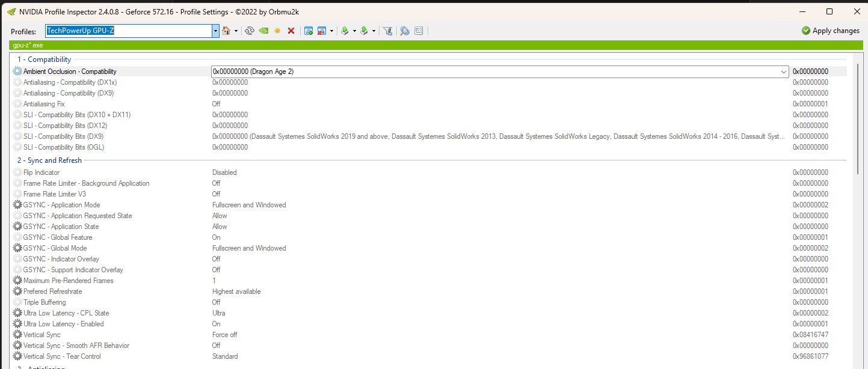Screen dimensions: 868x369
Task: Click the Apply changes button
Action: pyautogui.click(x=831, y=31)
